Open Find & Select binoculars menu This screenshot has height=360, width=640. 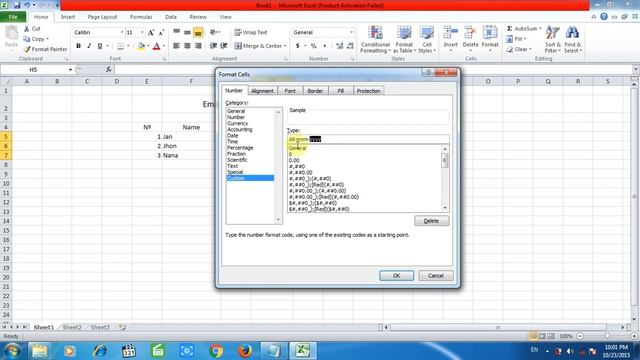click(x=573, y=40)
